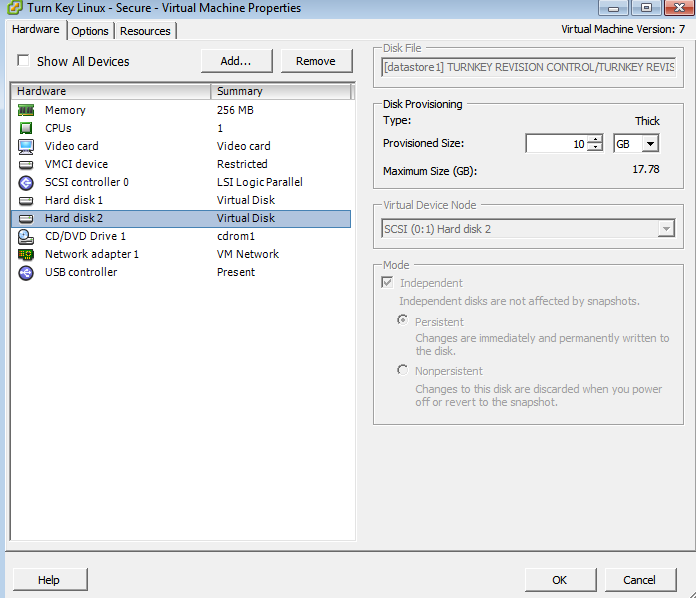Click the Network adapter 1 icon
This screenshot has height=598, width=696.
pos(26,254)
